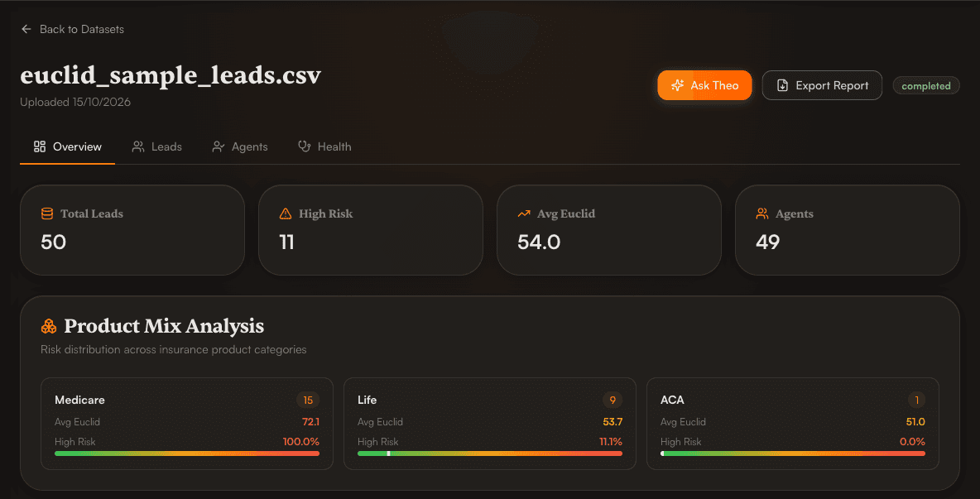The image size is (980, 499).
Task: Click Life High Risk value 11.1%
Action: coord(611,442)
